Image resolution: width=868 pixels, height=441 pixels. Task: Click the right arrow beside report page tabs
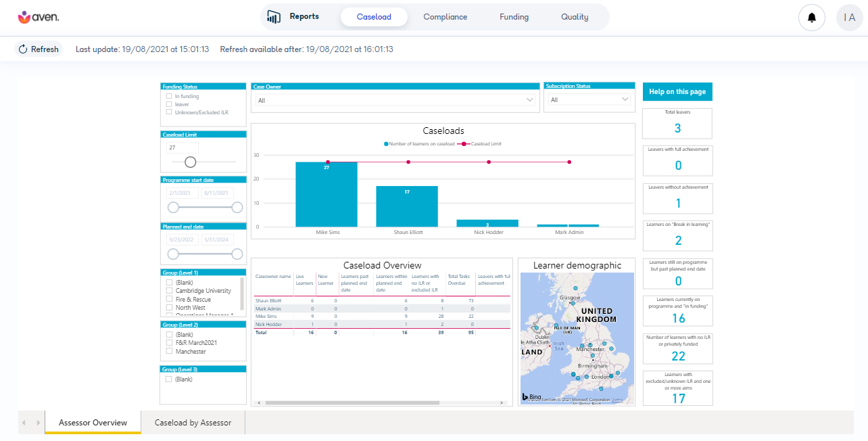[39, 422]
